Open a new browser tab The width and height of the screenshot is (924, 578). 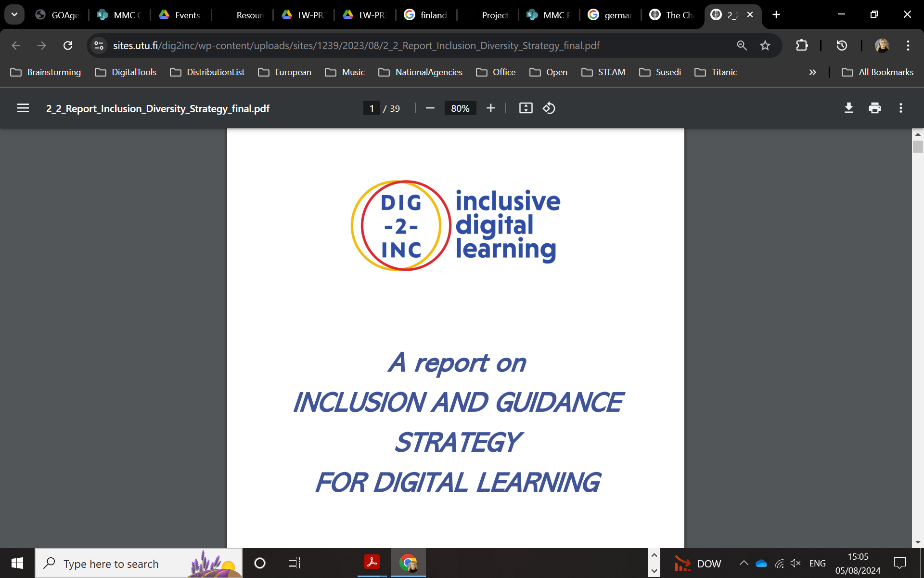click(776, 15)
